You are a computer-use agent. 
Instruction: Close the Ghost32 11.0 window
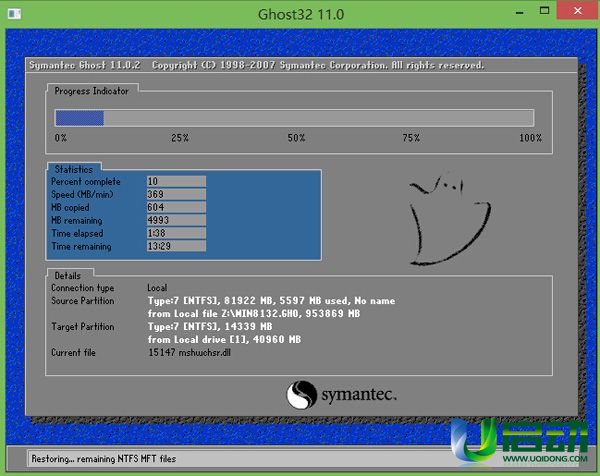pyautogui.click(x=577, y=11)
